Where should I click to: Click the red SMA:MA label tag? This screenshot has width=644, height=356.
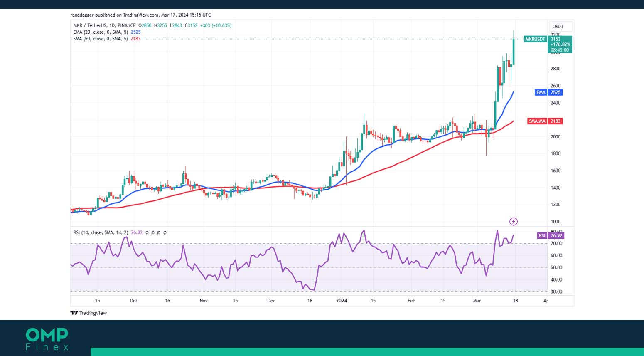click(537, 121)
